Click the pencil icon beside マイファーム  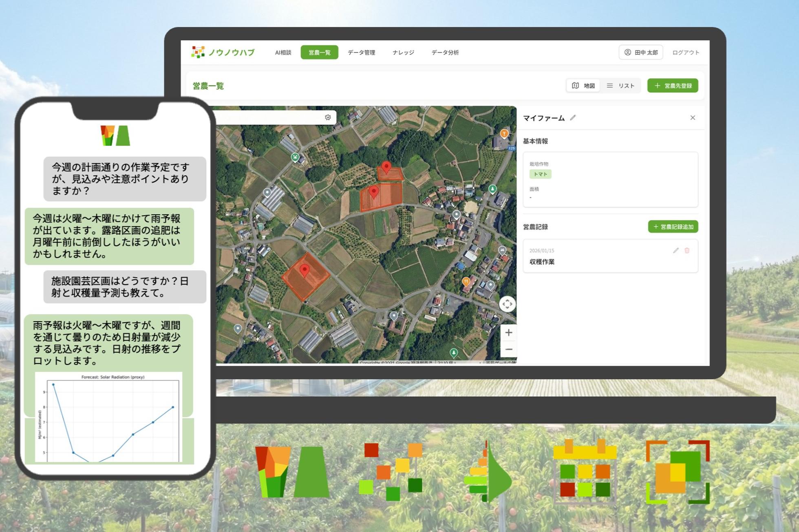pos(573,118)
